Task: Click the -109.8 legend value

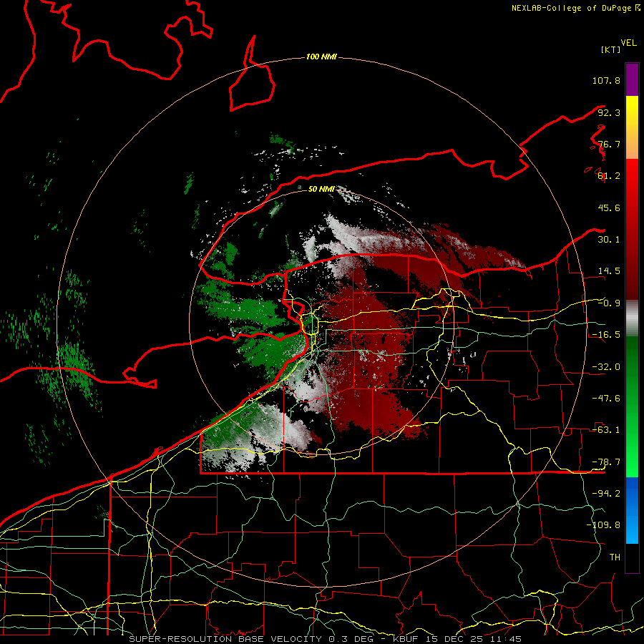Action: tap(603, 525)
